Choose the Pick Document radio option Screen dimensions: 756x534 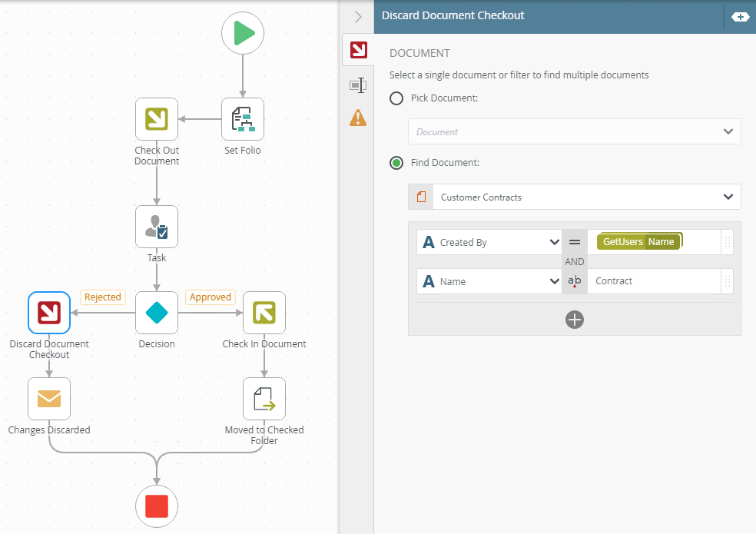[x=396, y=98]
